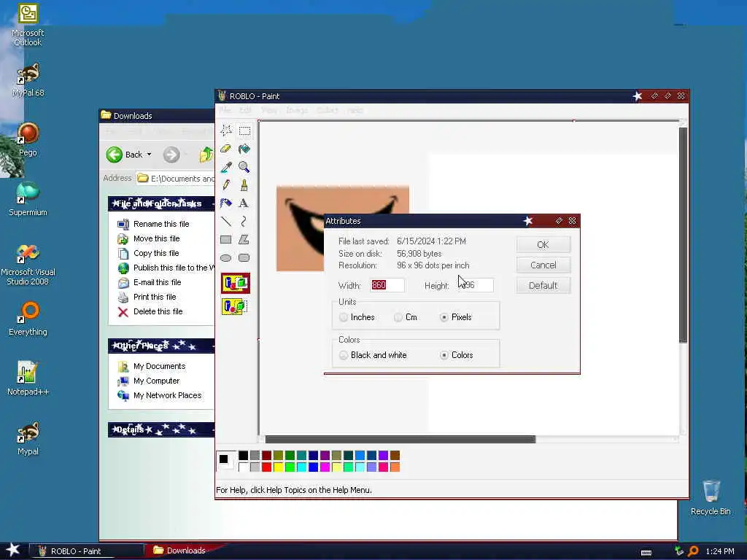
Task: Click the Height input field
Action: 475,285
